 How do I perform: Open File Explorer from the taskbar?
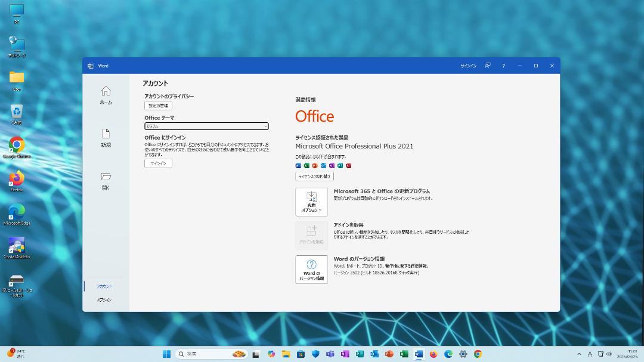pos(286,354)
